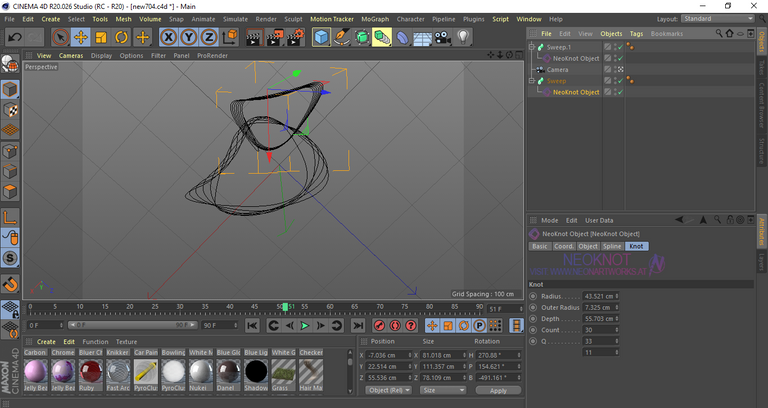The image size is (768, 408).
Task: Click the Apply button
Action: pos(498,390)
